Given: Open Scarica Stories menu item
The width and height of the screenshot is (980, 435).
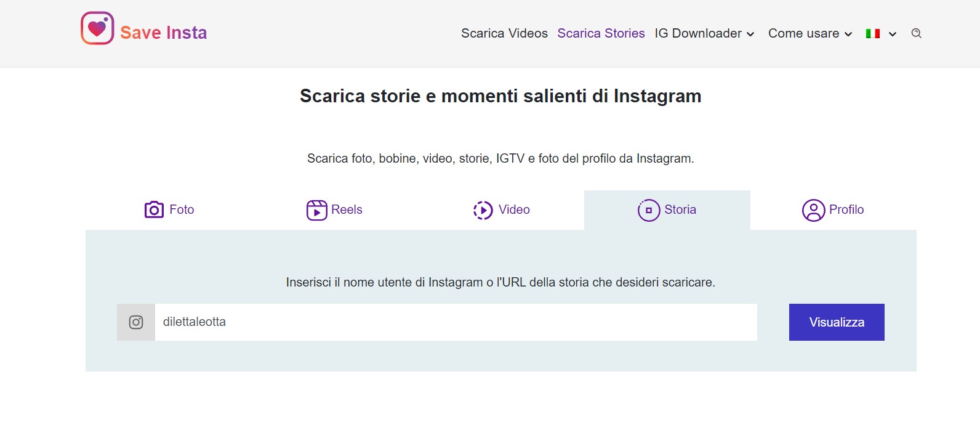Looking at the screenshot, I should pyautogui.click(x=601, y=33).
